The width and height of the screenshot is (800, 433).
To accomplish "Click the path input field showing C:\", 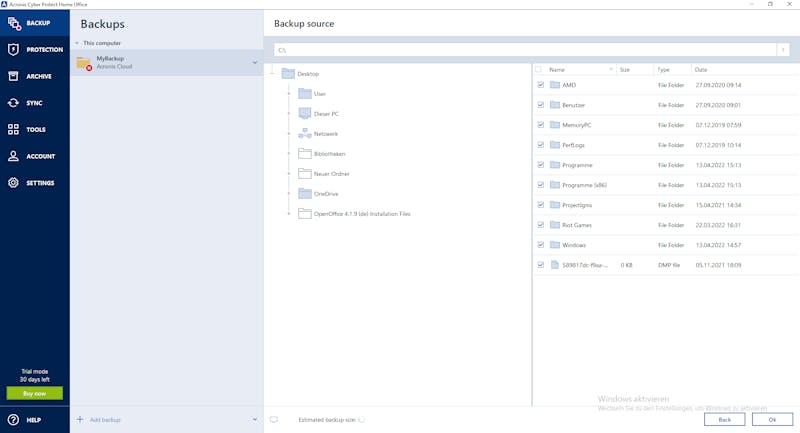I will (525, 49).
